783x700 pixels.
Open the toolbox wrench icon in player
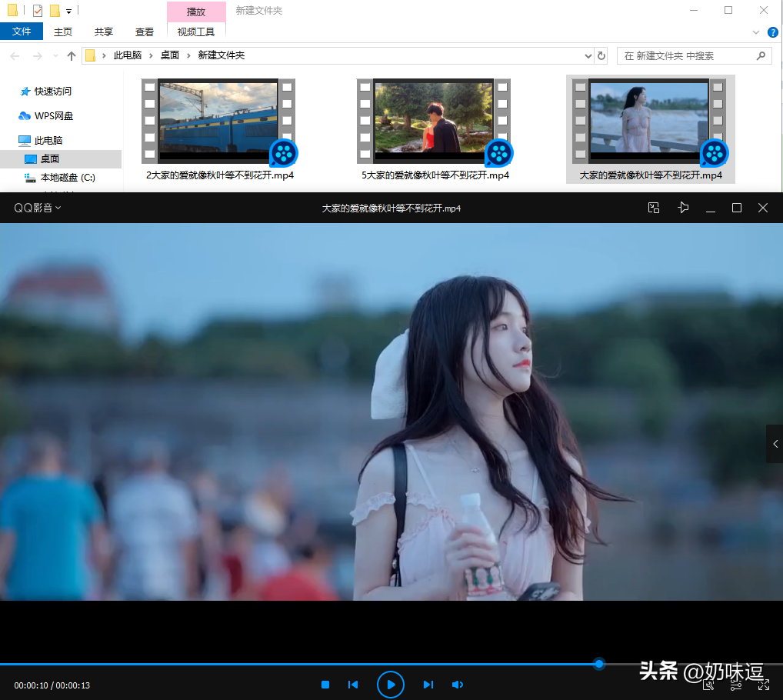[x=708, y=685]
